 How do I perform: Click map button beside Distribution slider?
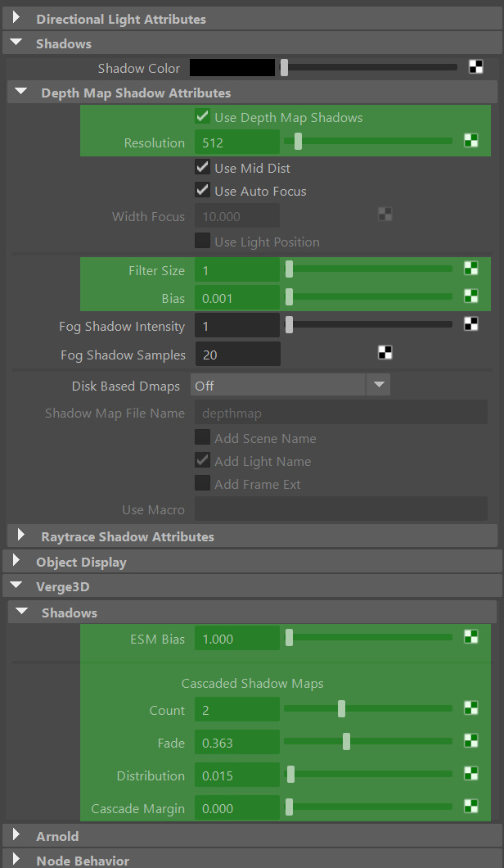point(470,773)
